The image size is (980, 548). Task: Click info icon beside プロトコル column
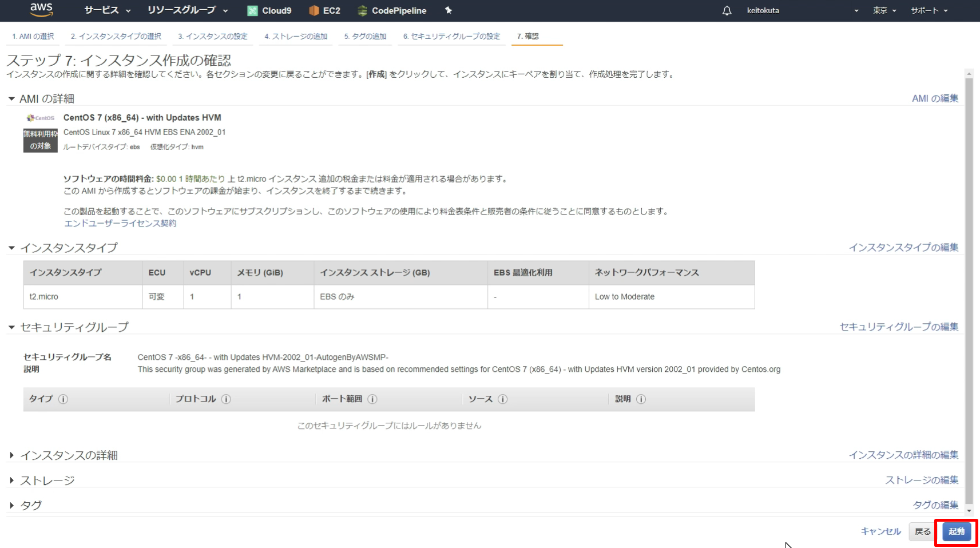(x=226, y=399)
